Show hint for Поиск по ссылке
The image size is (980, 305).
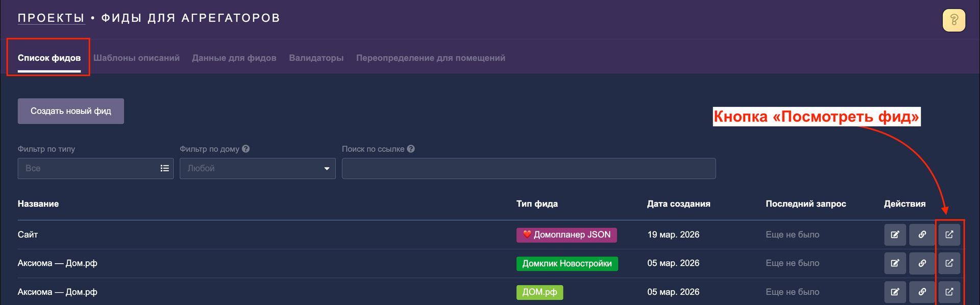coord(411,149)
